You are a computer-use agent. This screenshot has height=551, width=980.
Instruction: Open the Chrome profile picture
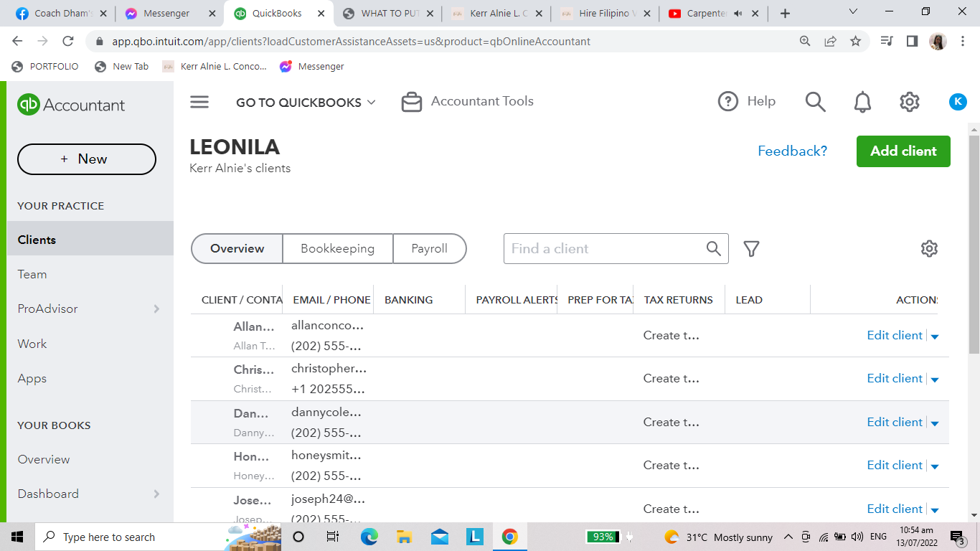(938, 42)
